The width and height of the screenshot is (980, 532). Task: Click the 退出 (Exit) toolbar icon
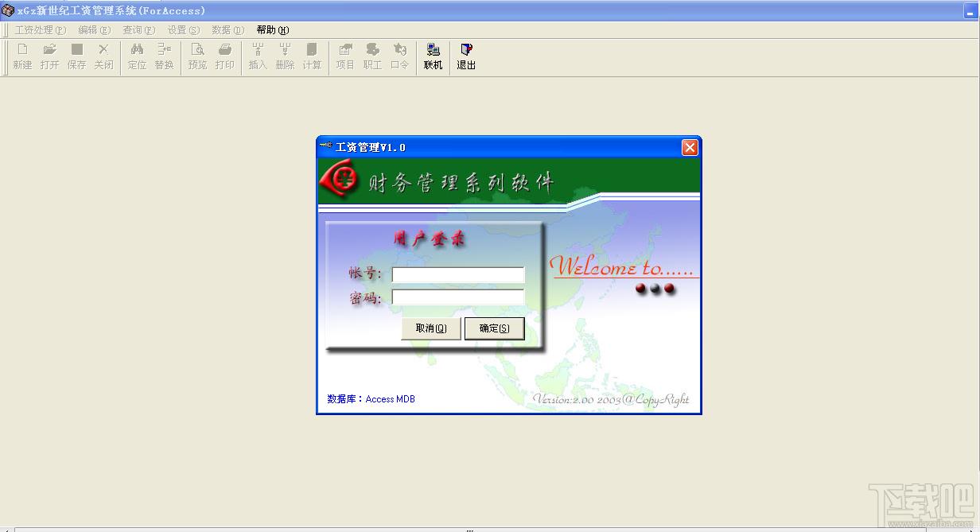[x=466, y=56]
